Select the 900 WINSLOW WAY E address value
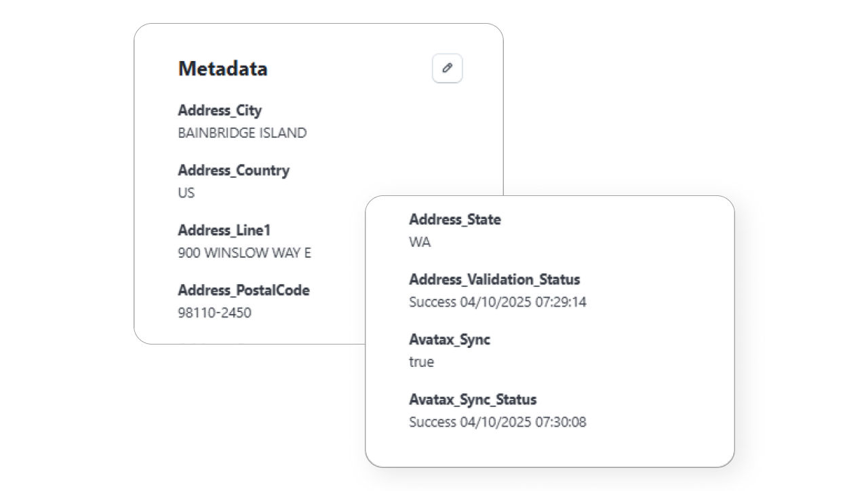The height and width of the screenshot is (491, 868). pos(244,253)
